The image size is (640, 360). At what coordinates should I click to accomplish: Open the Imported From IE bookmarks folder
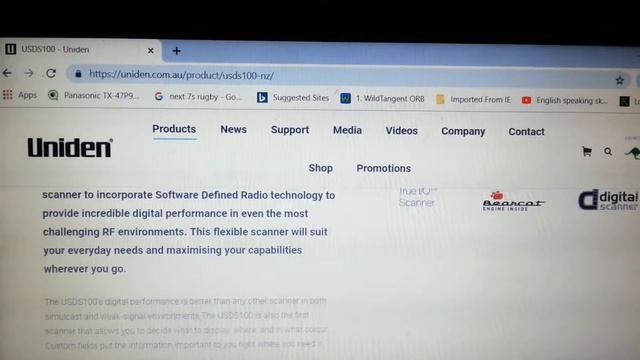(x=473, y=99)
